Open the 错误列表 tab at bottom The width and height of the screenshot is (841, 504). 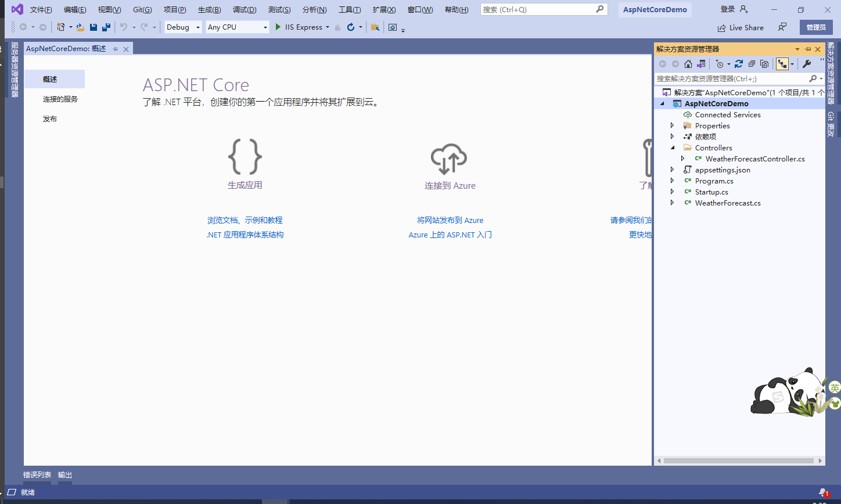coord(37,475)
